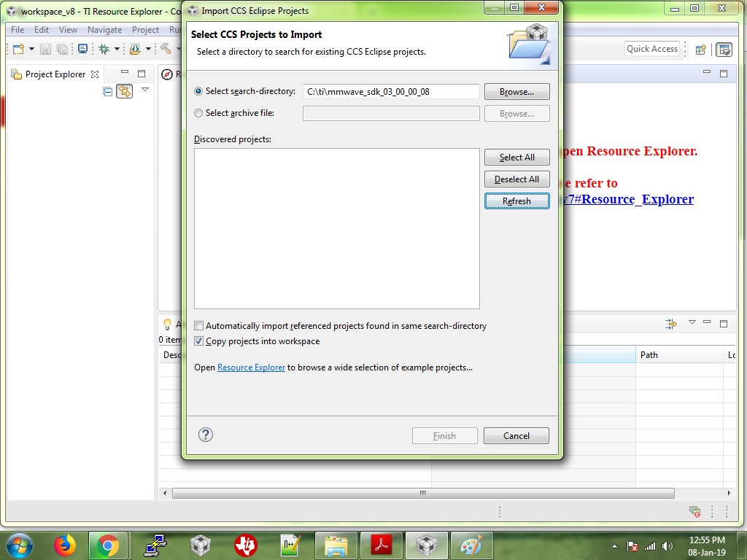Close the Project Explorer view
This screenshot has width=747, height=560.
click(x=95, y=74)
